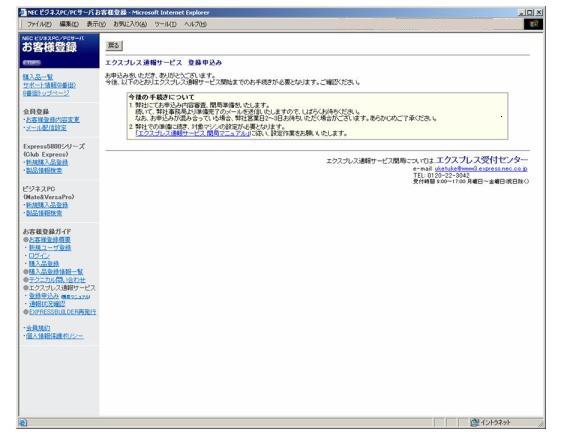Open the お気に入り menu
The height and width of the screenshot is (432, 576).
[130, 24]
